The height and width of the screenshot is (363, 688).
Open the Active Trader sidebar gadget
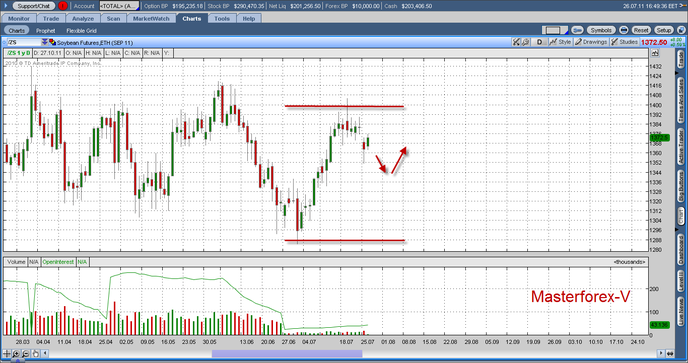coord(681,147)
